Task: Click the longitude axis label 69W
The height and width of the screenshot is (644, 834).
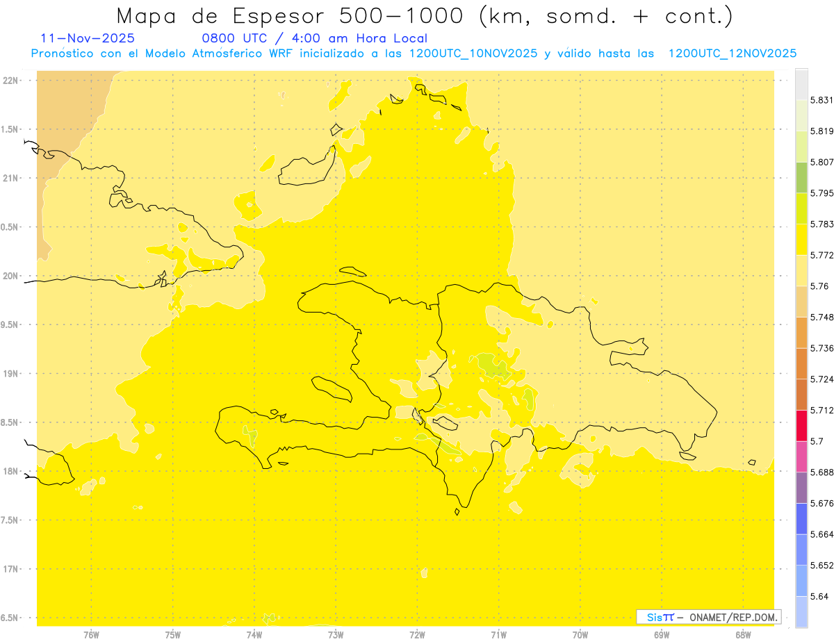Action: tap(662, 635)
